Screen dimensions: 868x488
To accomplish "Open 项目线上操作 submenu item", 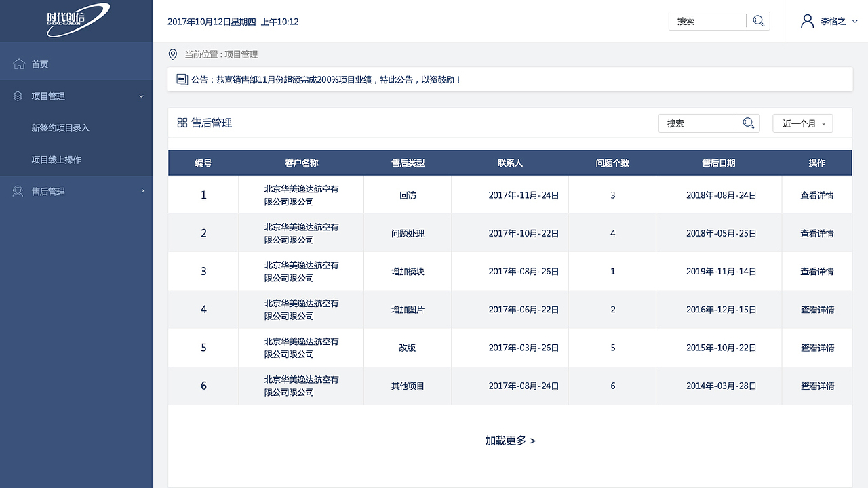I will [x=56, y=160].
